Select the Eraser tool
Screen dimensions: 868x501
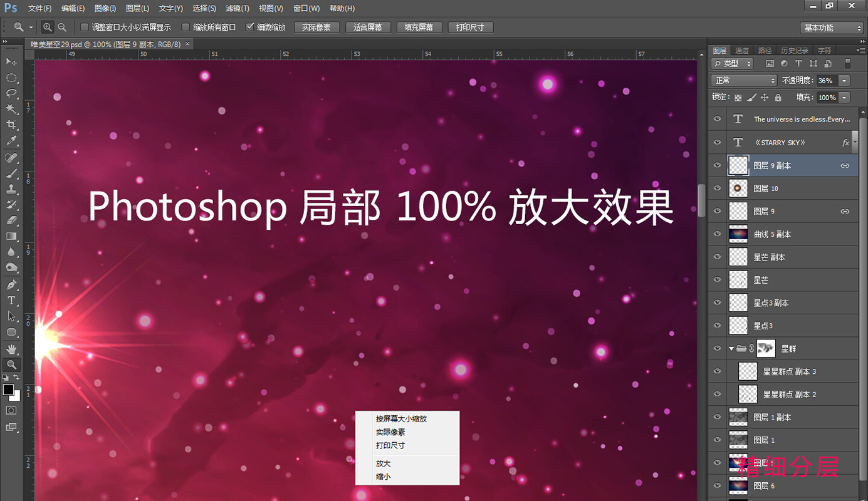pyautogui.click(x=11, y=220)
